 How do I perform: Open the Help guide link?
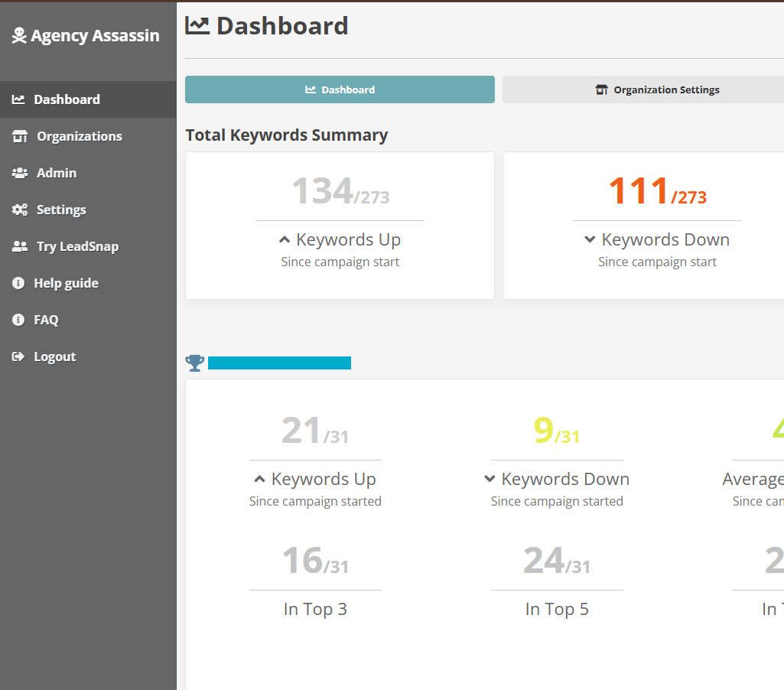[66, 283]
